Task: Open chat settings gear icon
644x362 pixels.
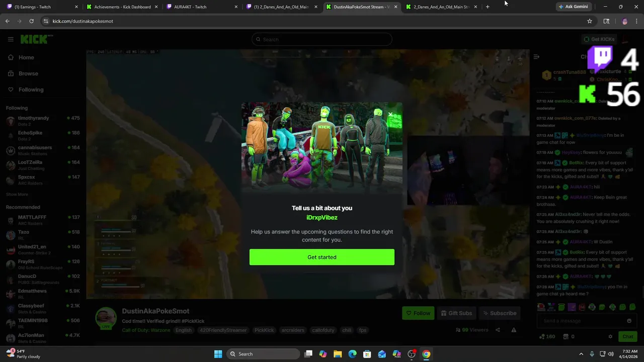Action: click(610, 336)
